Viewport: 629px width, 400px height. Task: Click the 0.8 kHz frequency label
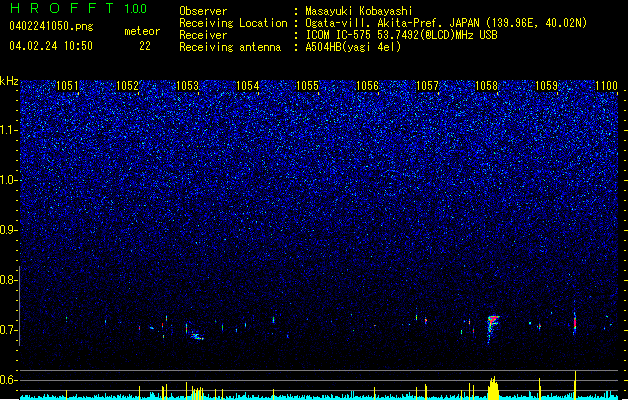click(9, 280)
